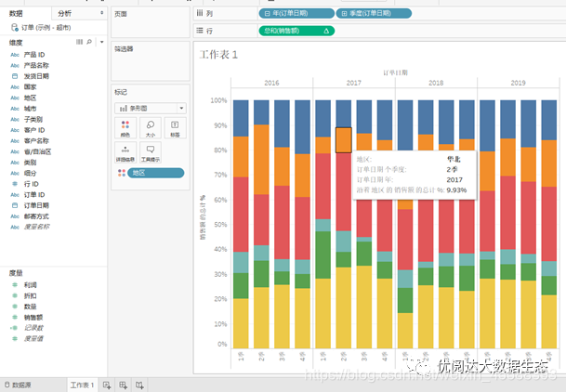566x392 pixels.
Task: Select the 省/自治区 dimension
Action: click(x=37, y=151)
